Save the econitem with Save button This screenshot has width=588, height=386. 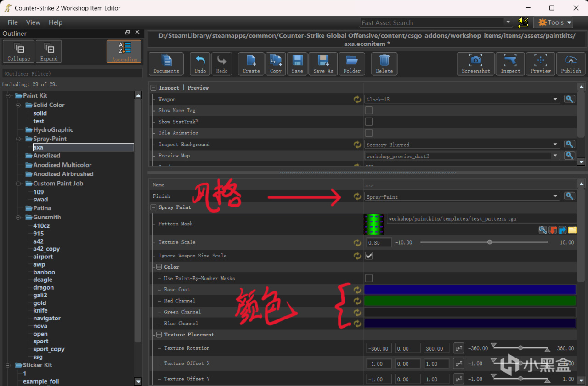click(297, 64)
